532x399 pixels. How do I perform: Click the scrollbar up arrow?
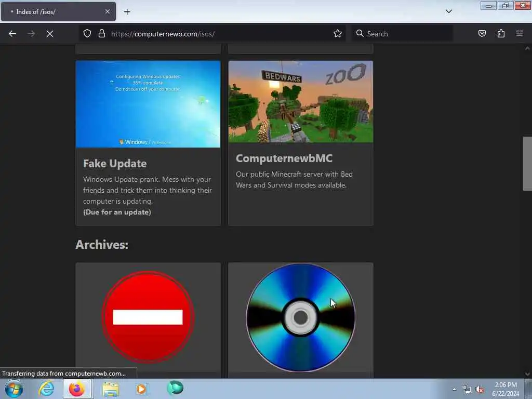pyautogui.click(x=527, y=48)
